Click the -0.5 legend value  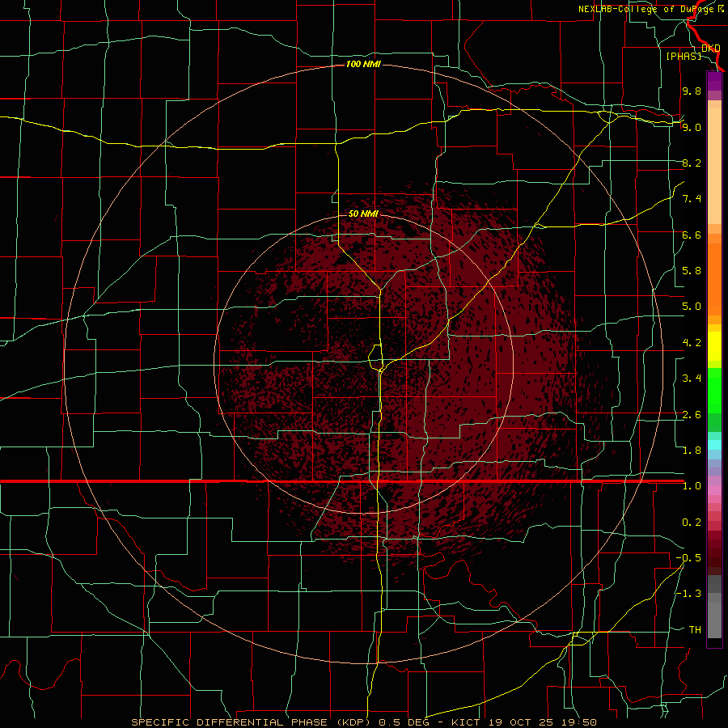pos(688,558)
